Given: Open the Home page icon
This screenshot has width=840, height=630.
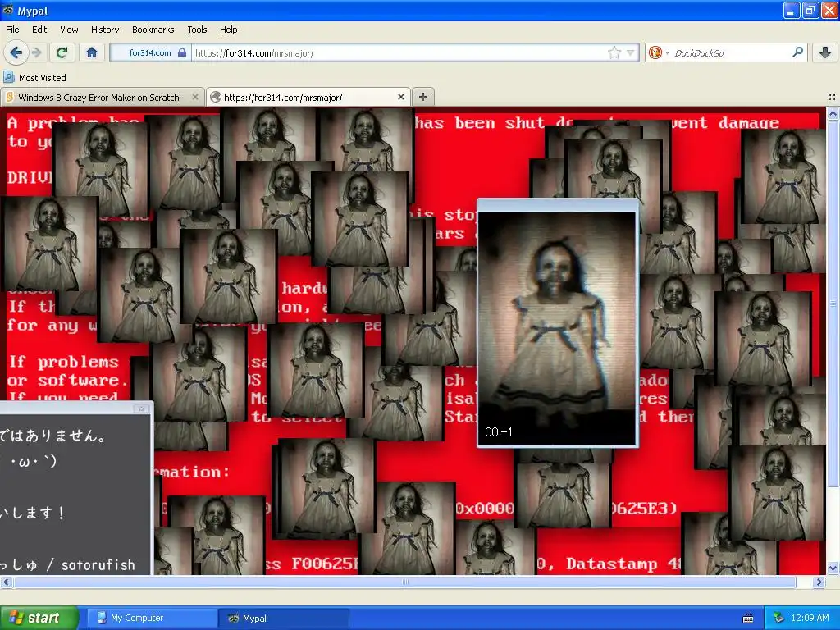Looking at the screenshot, I should [x=92, y=52].
